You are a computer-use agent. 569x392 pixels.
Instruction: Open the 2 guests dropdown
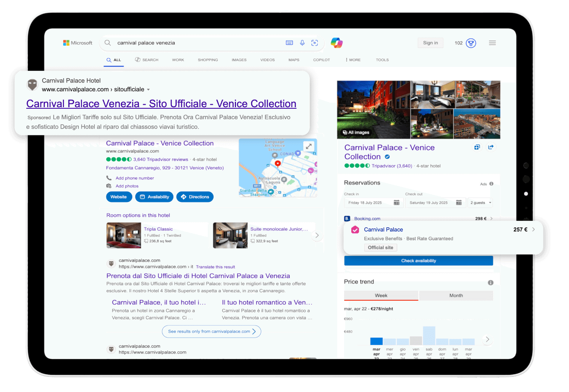coord(480,203)
